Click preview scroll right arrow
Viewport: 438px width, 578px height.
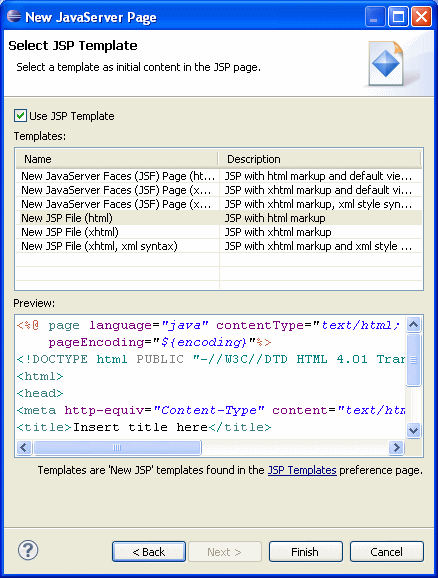point(396,448)
